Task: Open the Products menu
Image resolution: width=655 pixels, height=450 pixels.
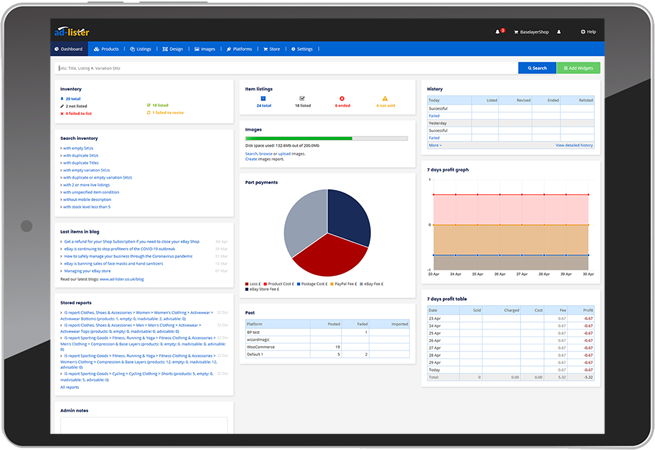Action: (x=107, y=48)
